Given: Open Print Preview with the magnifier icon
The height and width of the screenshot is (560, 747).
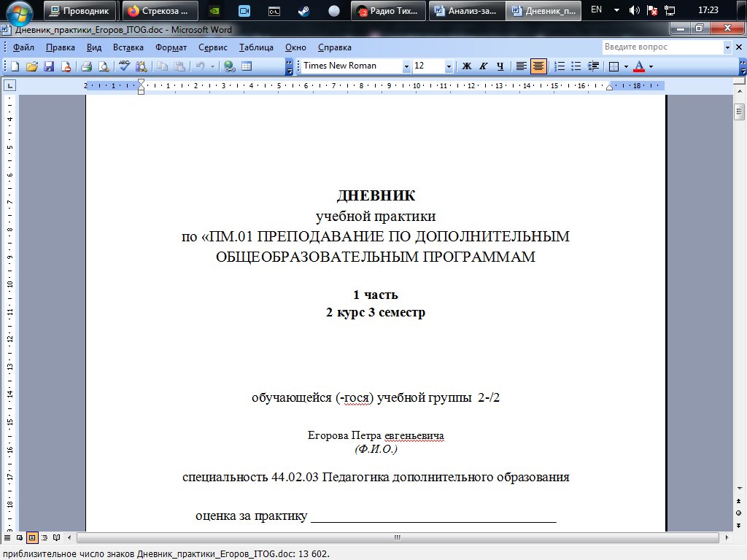Looking at the screenshot, I should [104, 66].
